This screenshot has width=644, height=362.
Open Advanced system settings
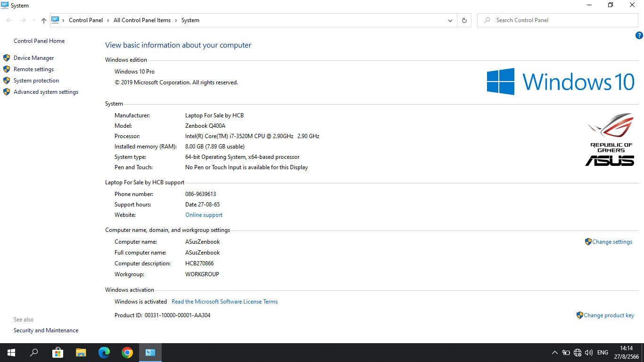(x=46, y=92)
